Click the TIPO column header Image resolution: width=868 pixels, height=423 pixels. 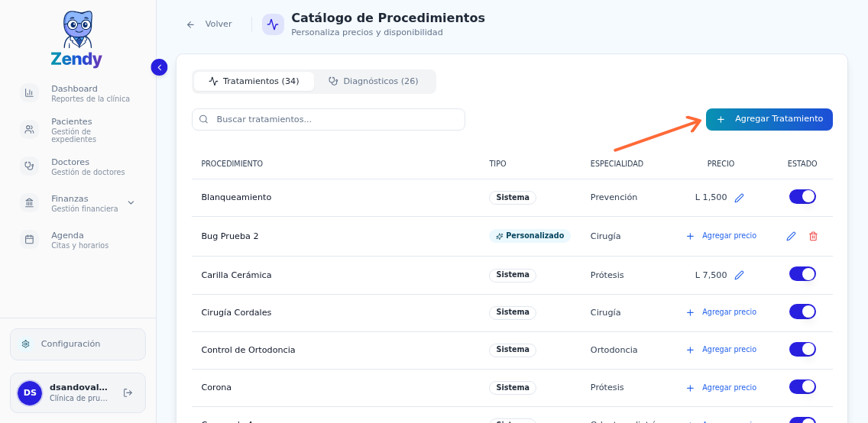click(497, 163)
